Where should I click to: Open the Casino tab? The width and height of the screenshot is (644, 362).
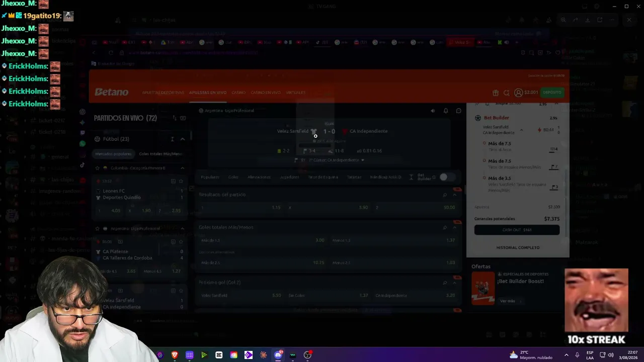coord(238,93)
